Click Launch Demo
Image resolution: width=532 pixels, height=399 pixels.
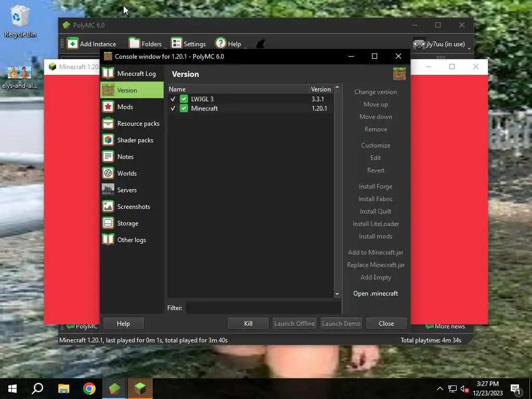341,323
